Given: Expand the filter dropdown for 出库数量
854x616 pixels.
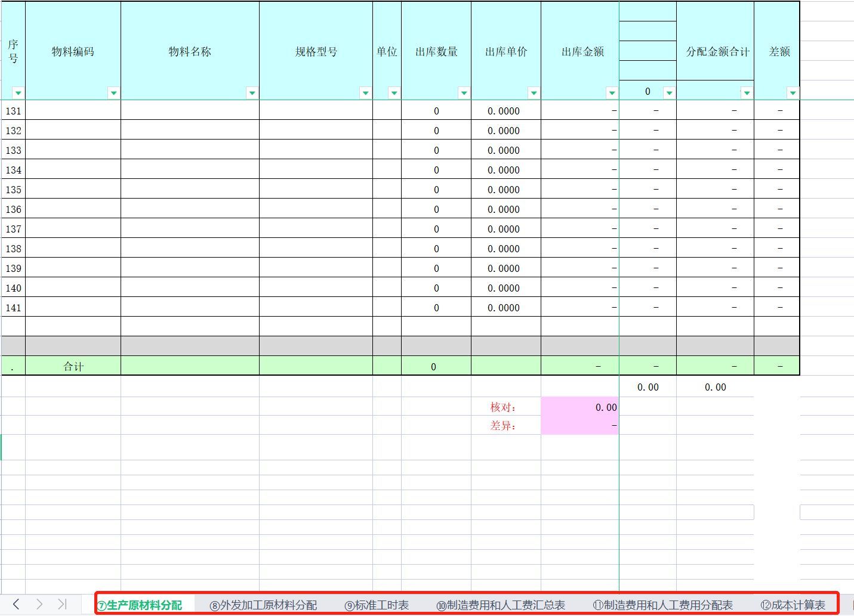Looking at the screenshot, I should click(464, 92).
